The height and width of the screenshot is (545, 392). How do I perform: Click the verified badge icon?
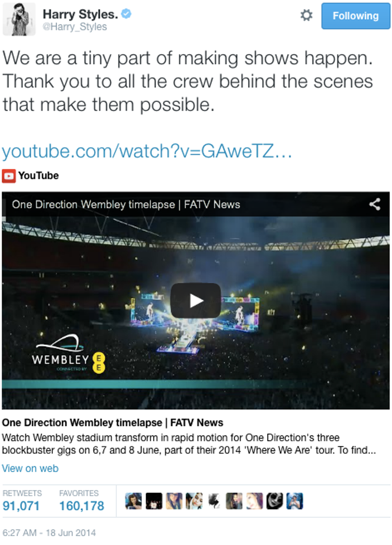(x=126, y=14)
